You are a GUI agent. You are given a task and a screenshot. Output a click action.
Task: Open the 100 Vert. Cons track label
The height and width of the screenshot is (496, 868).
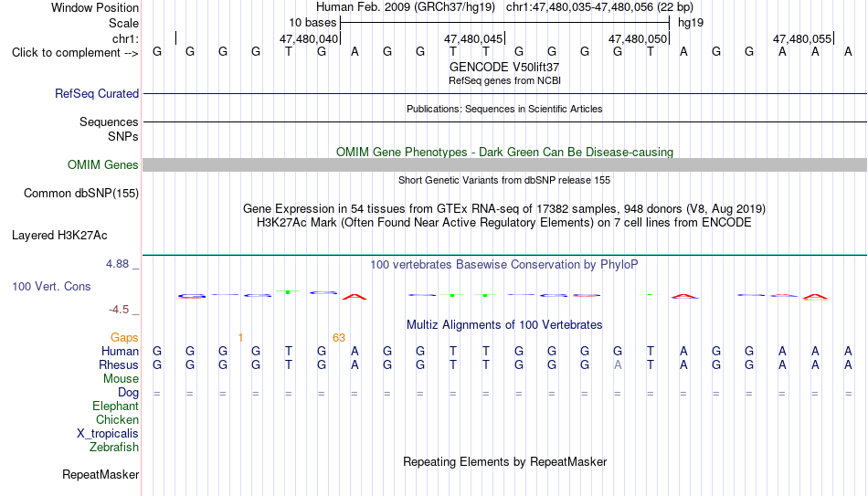(x=51, y=286)
